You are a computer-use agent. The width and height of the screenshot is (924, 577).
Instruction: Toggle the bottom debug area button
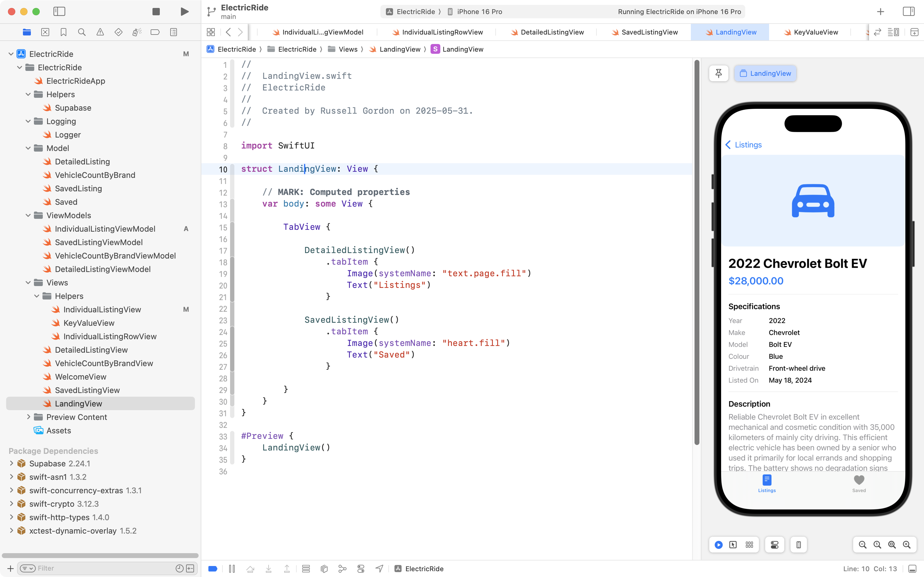pyautogui.click(x=912, y=569)
